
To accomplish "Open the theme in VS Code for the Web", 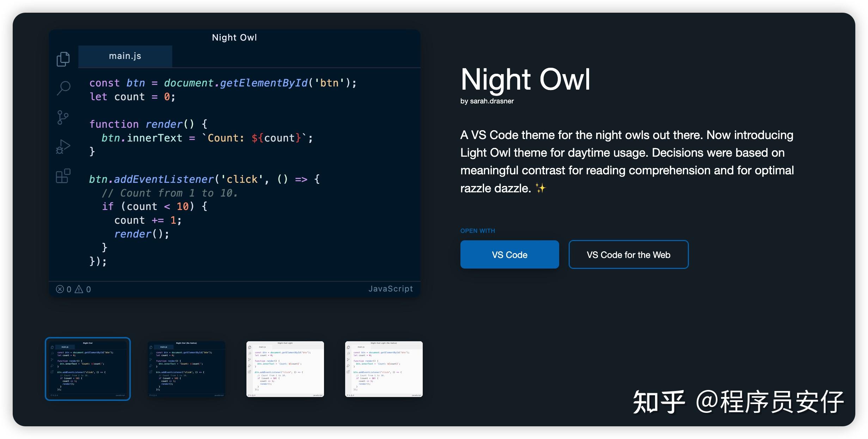I will point(628,254).
